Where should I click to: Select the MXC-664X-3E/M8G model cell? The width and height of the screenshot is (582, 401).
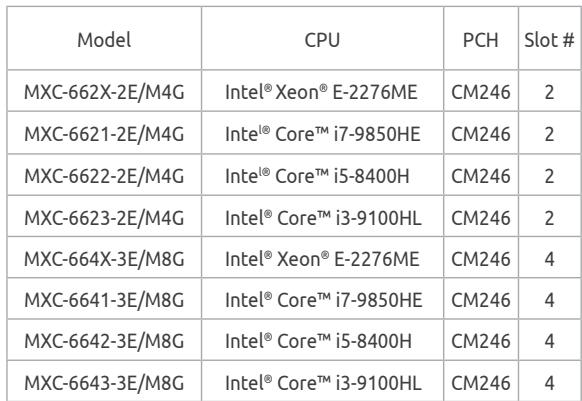pos(104,259)
